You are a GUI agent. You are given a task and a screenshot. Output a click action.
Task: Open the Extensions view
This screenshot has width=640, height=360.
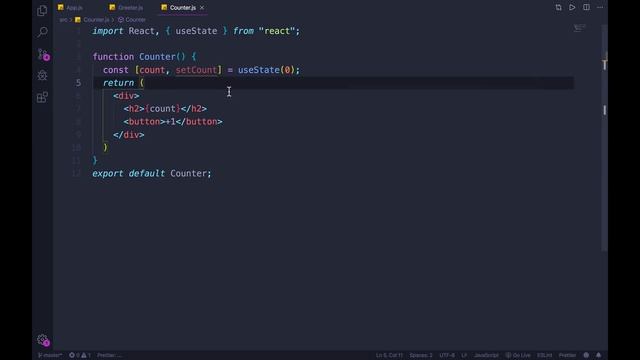[42, 97]
